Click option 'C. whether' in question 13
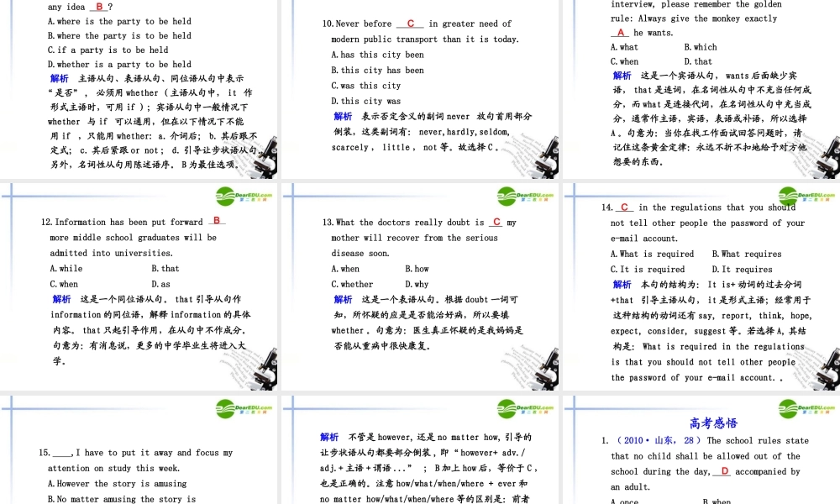840x504 pixels. 353,285
